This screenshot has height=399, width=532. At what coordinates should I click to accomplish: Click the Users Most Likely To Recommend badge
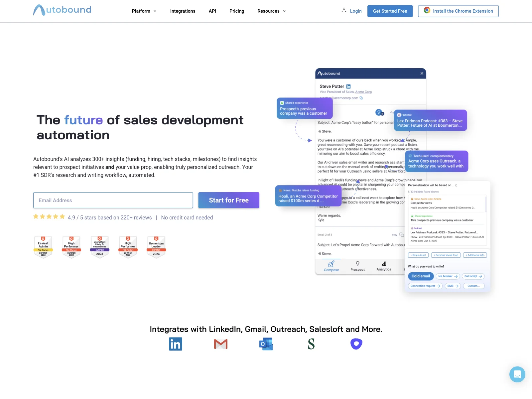pyautogui.click(x=100, y=247)
